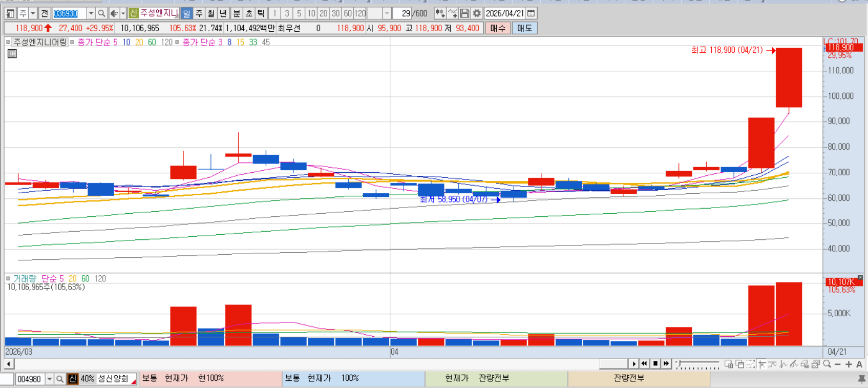
Task: Choose the 60 interval preset button
Action: coord(348,13)
